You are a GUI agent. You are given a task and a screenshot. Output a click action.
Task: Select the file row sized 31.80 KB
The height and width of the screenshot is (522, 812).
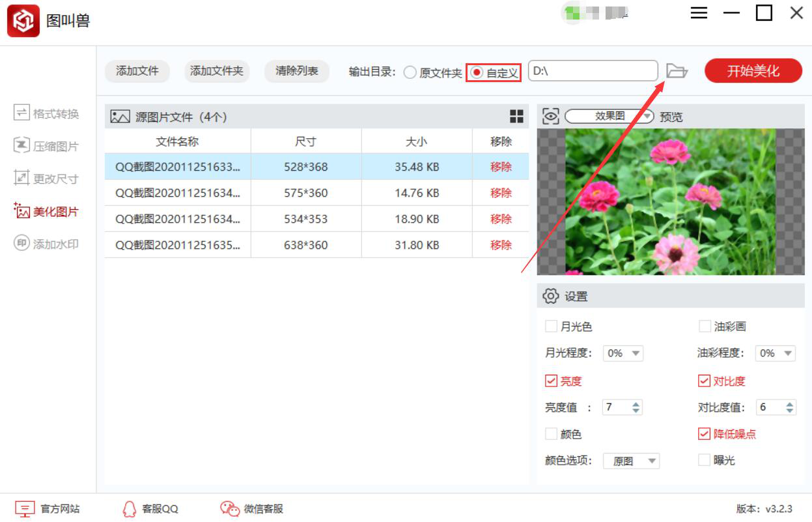(x=316, y=245)
